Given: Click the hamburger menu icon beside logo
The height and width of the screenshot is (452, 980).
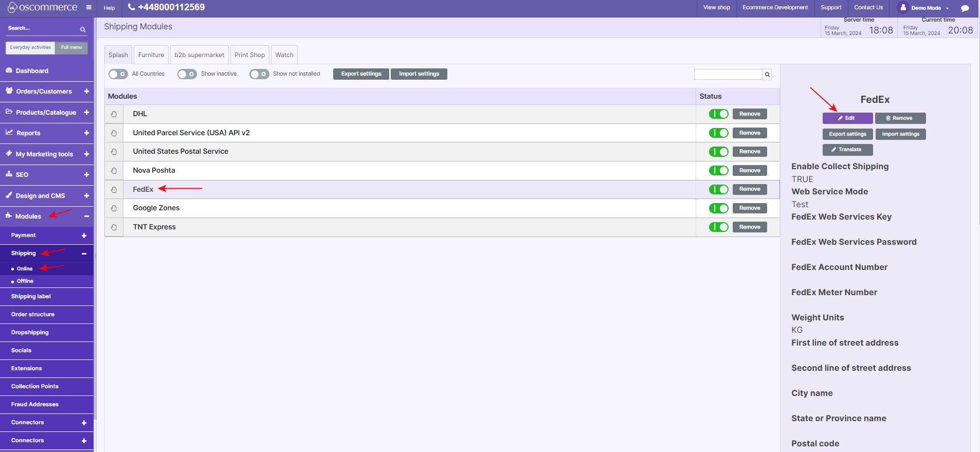Looking at the screenshot, I should coord(89,8).
